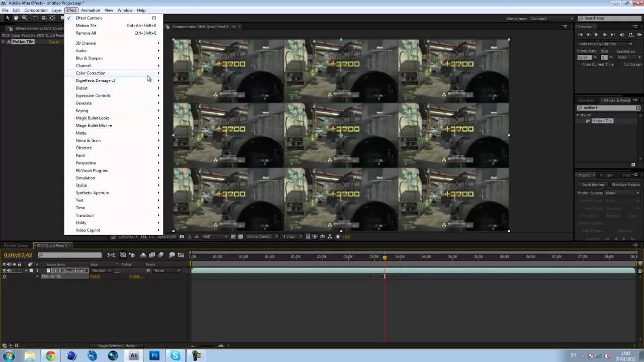
Task: Click orange Reset link in timeline
Action: point(95,276)
